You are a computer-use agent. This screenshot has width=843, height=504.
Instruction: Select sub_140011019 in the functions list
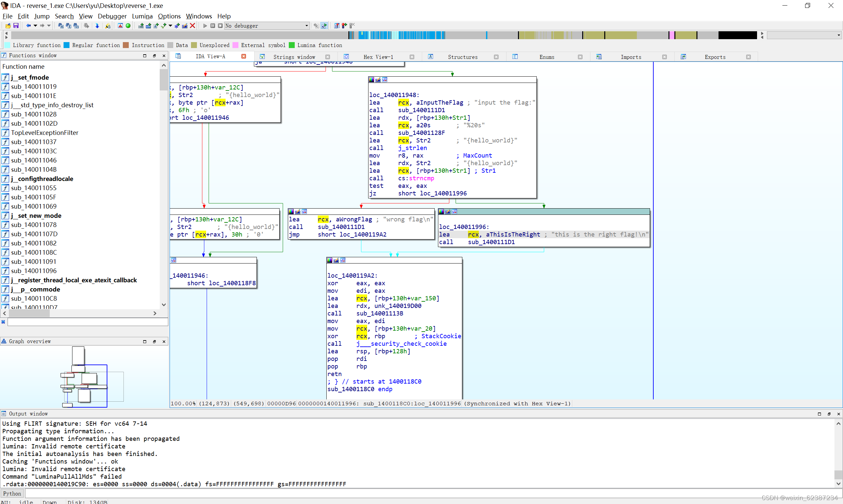coord(33,87)
